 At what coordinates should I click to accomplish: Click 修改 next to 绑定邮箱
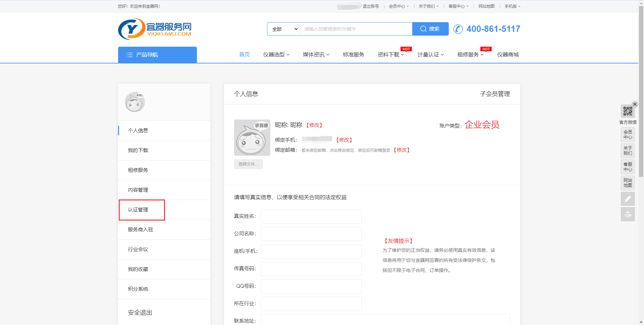pos(402,150)
